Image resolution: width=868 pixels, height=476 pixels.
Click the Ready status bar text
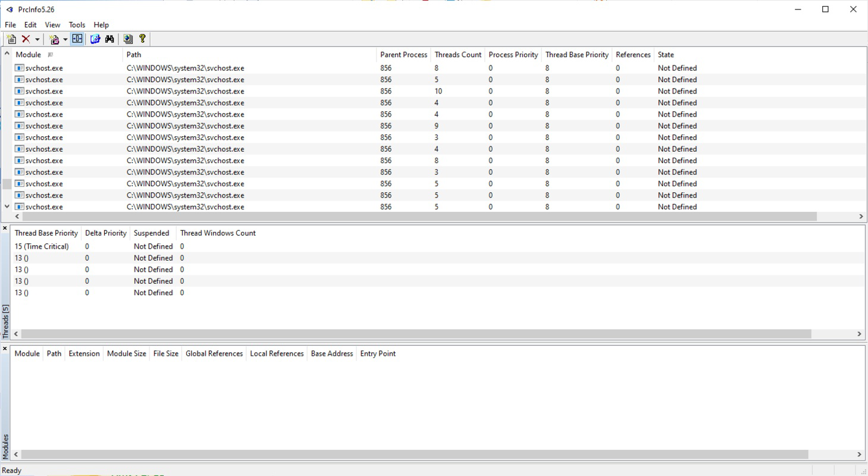(x=12, y=471)
